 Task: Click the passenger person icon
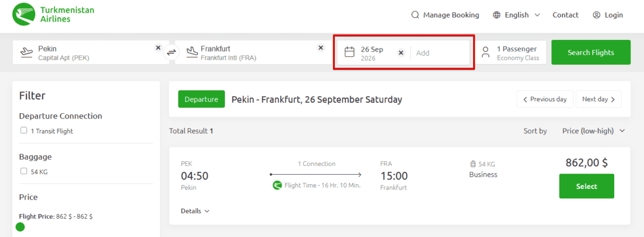(x=486, y=52)
